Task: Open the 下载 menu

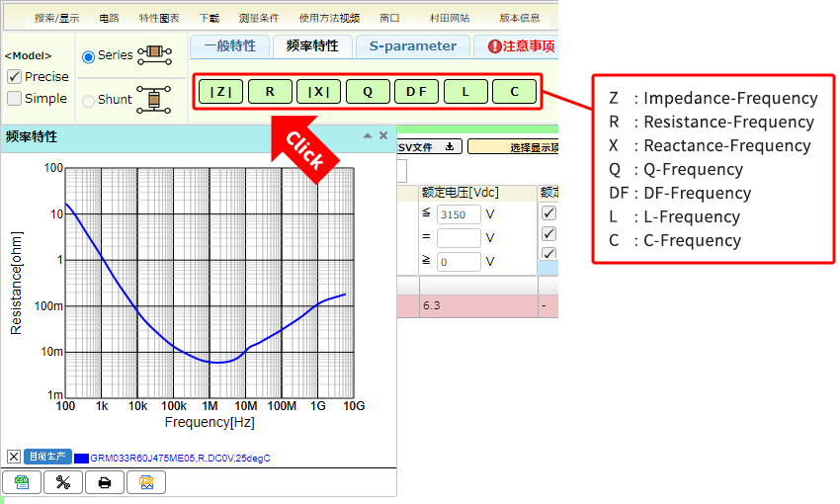Action: tap(209, 18)
